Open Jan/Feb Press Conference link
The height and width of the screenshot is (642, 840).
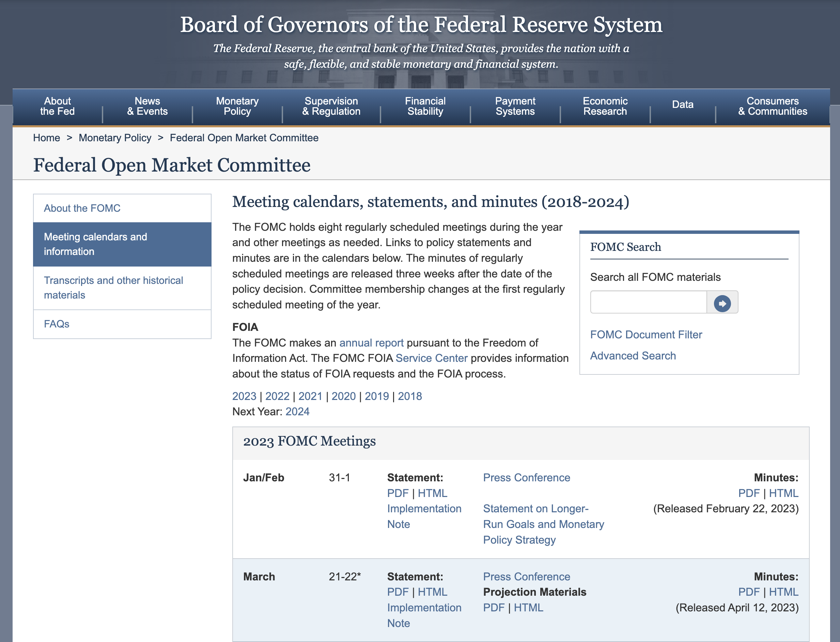pos(527,478)
